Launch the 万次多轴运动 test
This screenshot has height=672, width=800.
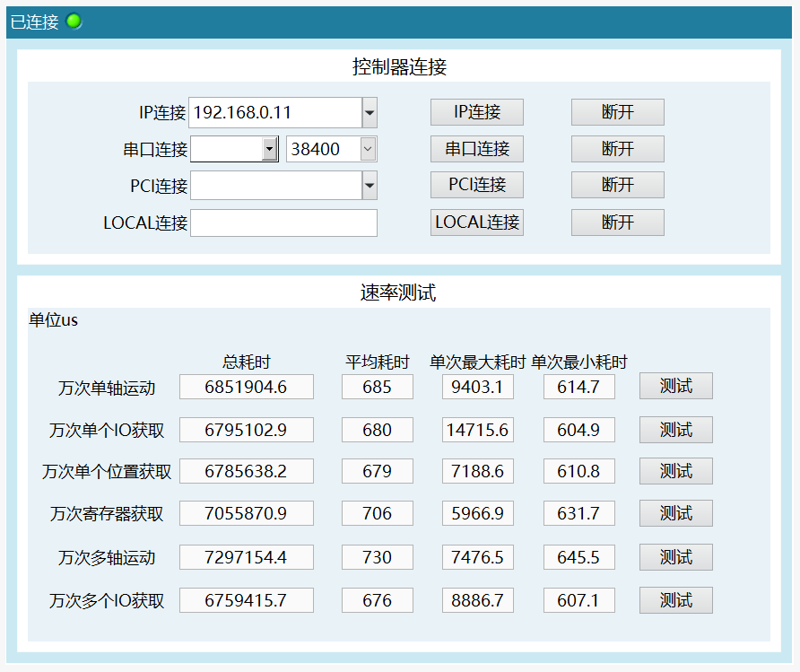(x=675, y=557)
